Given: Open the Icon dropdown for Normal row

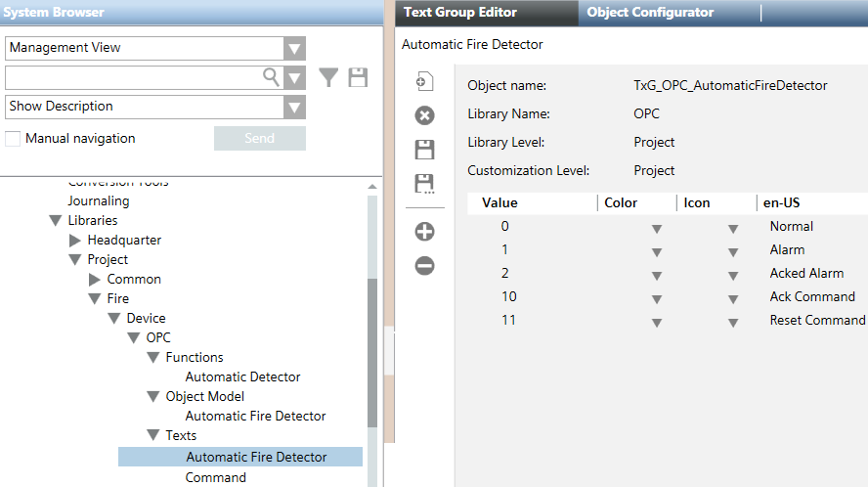Looking at the screenshot, I should [732, 229].
